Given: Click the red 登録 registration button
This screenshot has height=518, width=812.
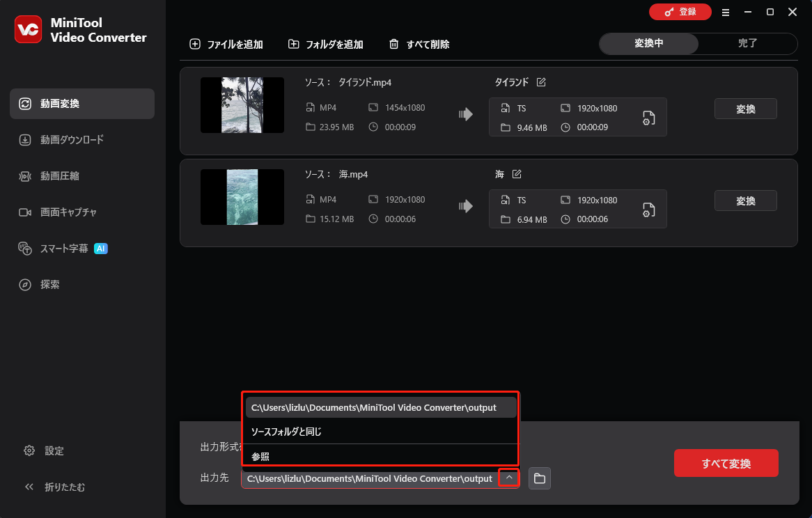Looking at the screenshot, I should [680, 12].
